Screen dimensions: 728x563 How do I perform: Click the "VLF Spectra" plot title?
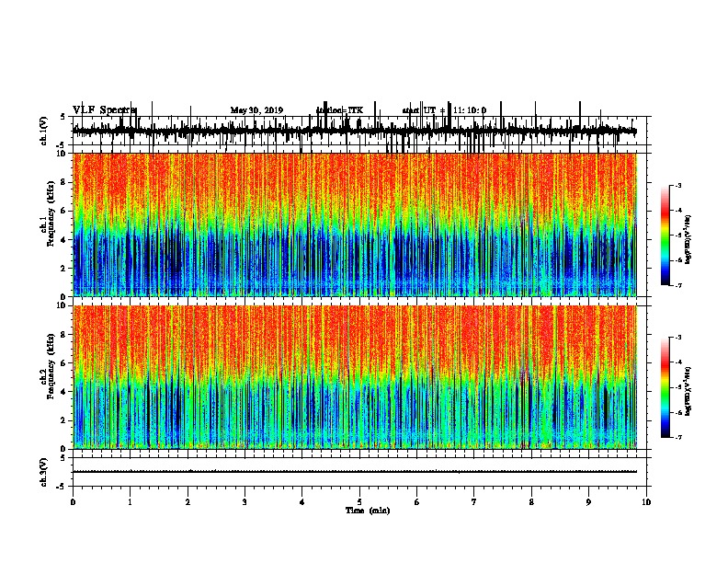point(105,110)
